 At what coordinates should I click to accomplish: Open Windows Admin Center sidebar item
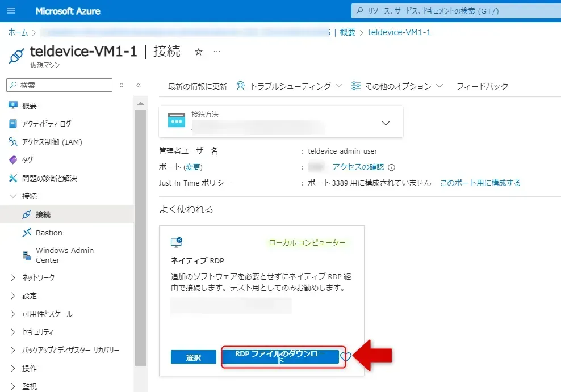click(64, 255)
